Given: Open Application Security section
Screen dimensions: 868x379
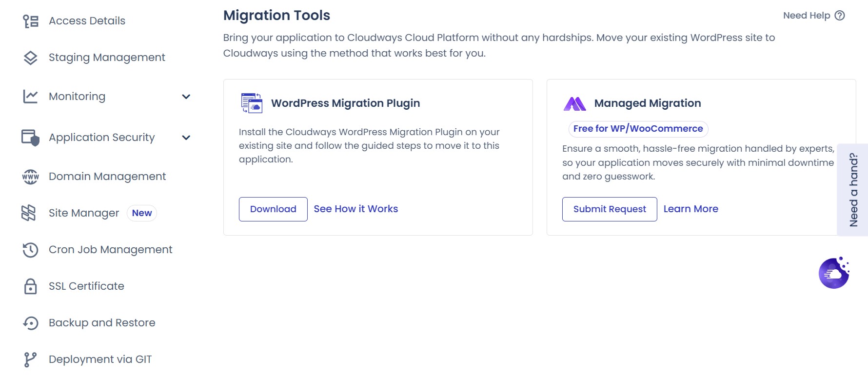Looking at the screenshot, I should point(102,138).
